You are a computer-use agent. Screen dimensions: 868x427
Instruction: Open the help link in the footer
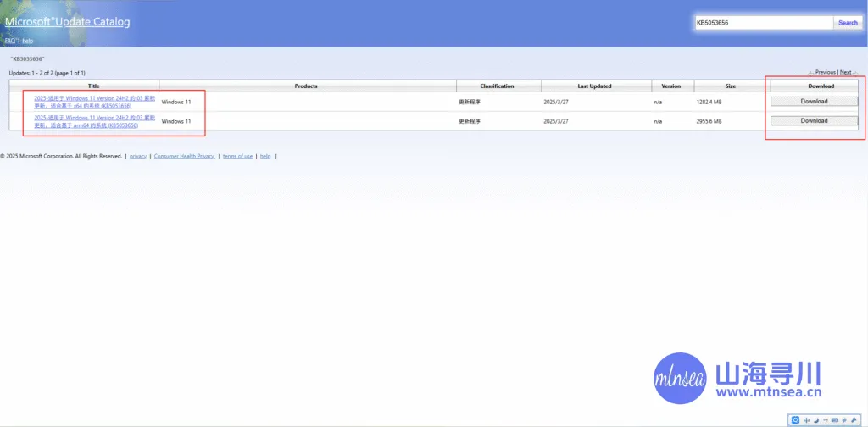265,157
